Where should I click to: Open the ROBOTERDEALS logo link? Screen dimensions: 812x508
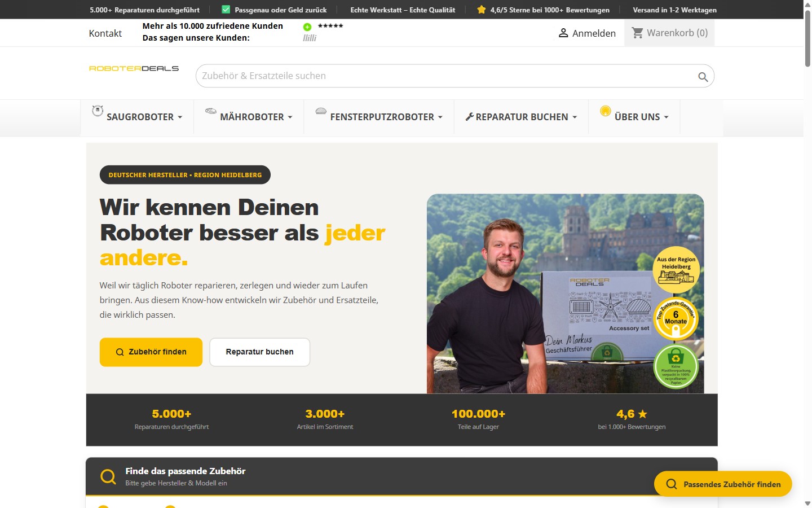(134, 68)
